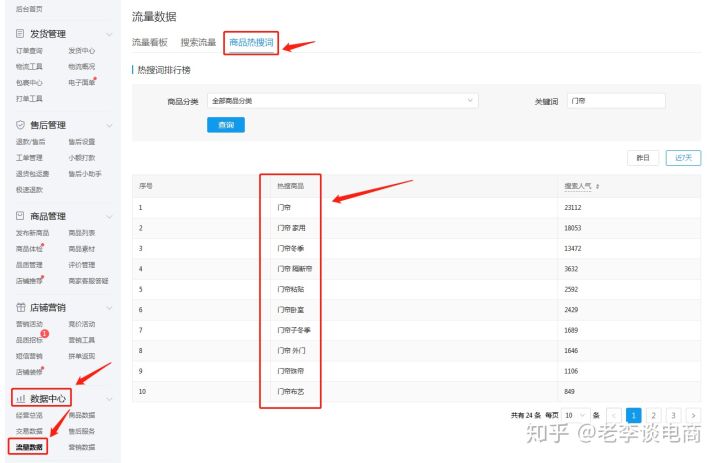Image resolution: width=720 pixels, height=463 pixels.
Task: Collapse the 商品管理 section chevron
Action: click(109, 216)
